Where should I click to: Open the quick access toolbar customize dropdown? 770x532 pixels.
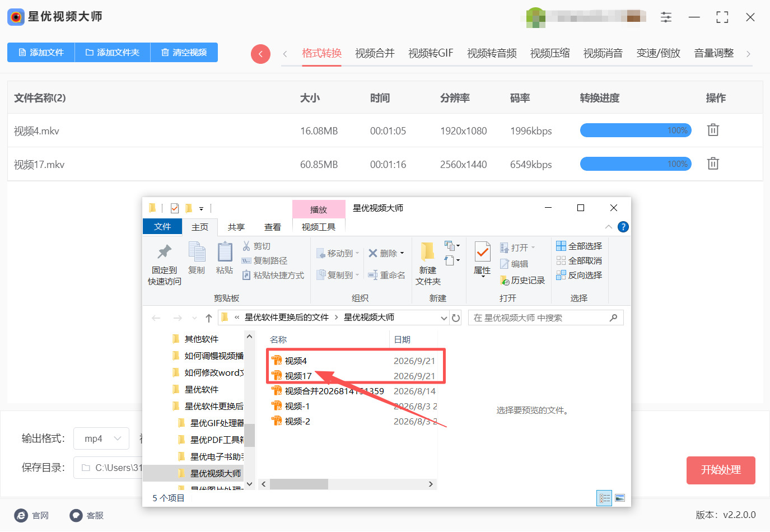coord(201,208)
